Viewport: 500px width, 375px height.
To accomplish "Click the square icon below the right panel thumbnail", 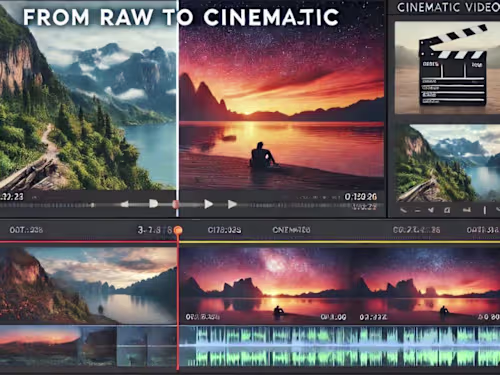I will [x=447, y=210].
